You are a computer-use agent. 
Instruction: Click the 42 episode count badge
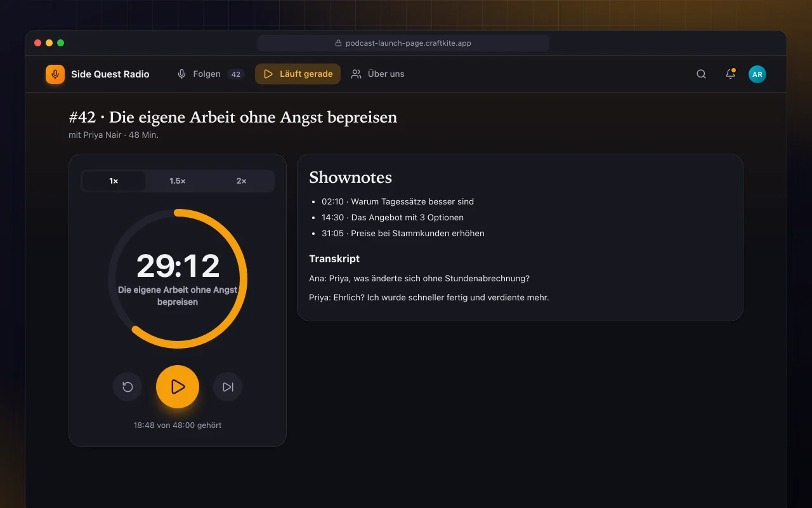pos(236,74)
